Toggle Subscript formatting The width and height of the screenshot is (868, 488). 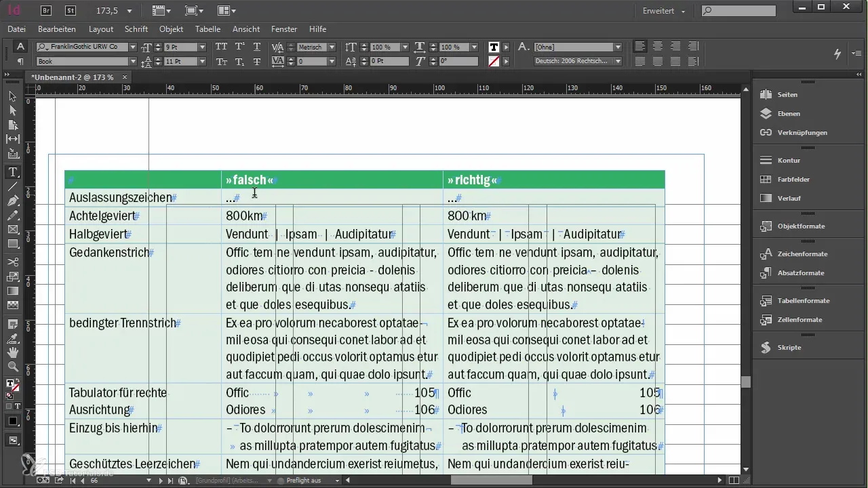pyautogui.click(x=239, y=62)
